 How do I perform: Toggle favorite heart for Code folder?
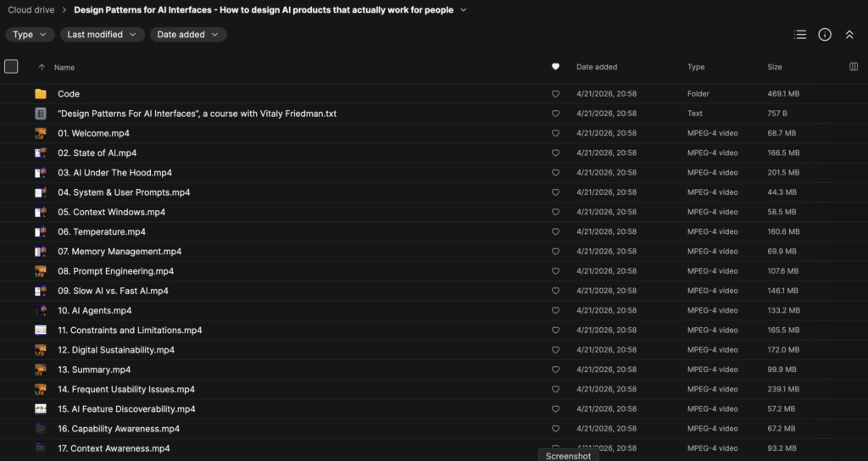(555, 94)
